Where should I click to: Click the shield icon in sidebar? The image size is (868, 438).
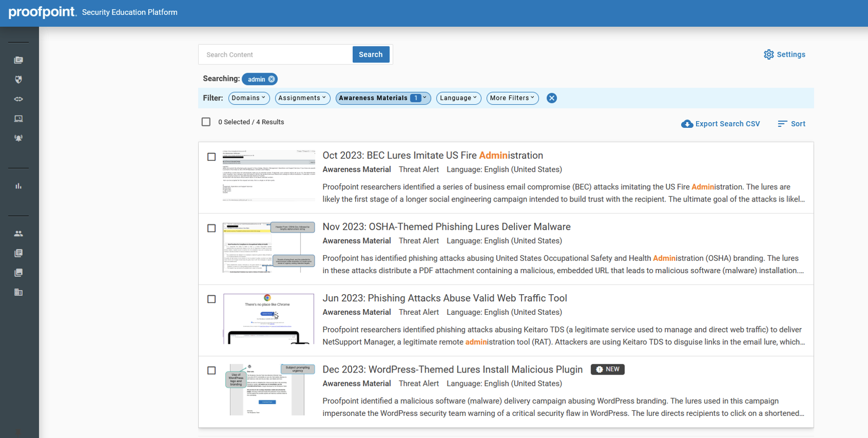click(x=19, y=80)
